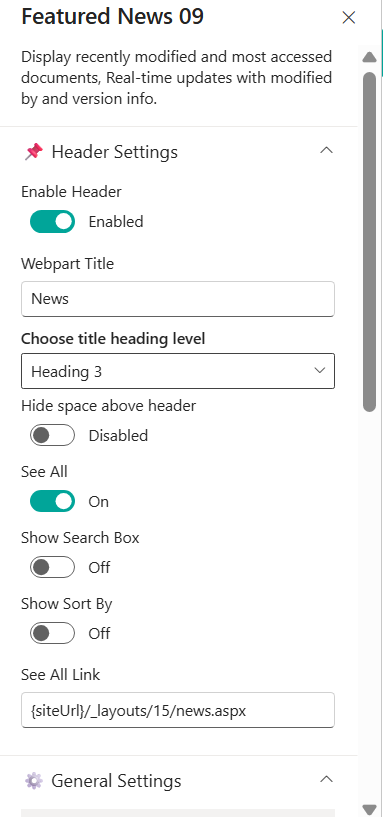
Task: Collapse the General Settings section
Action: [x=326, y=779]
